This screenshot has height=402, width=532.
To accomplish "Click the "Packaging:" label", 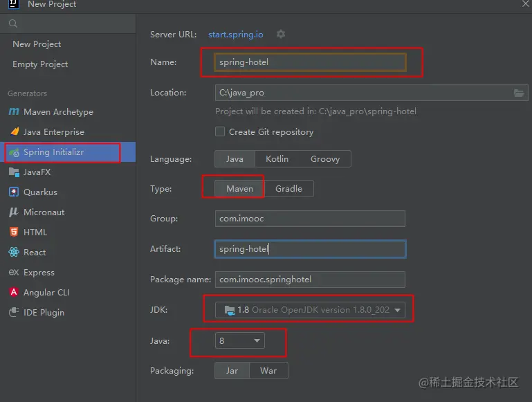I will [172, 371].
